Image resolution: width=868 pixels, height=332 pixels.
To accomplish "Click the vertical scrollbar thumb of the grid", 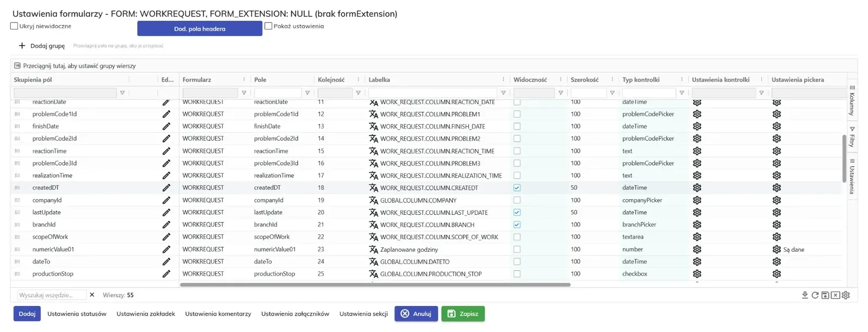I will pyautogui.click(x=844, y=158).
